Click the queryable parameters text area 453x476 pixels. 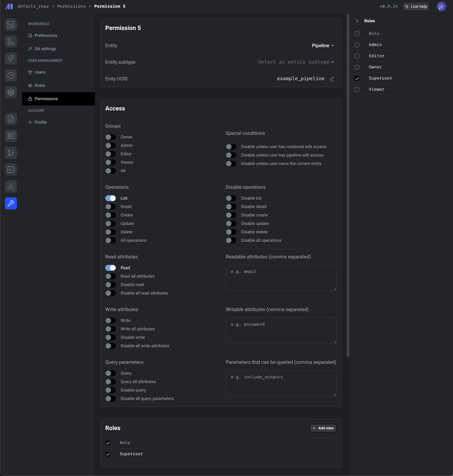tap(281, 383)
